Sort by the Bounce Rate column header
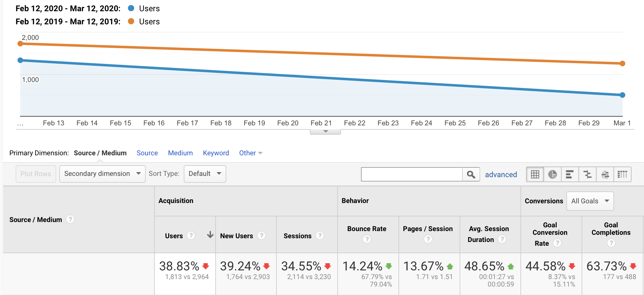This screenshot has width=644, height=295. tap(367, 229)
